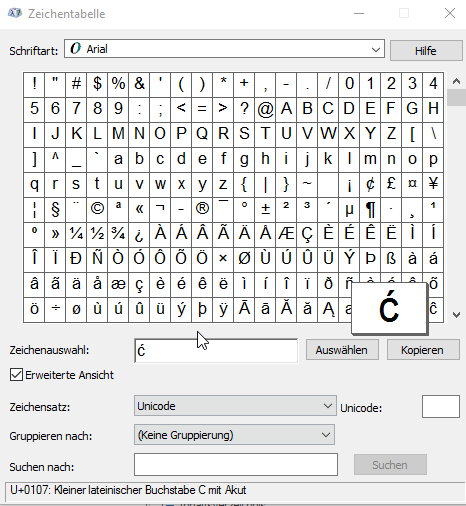Click the greyed-out Suchen button
466x506 pixels.
tap(390, 465)
